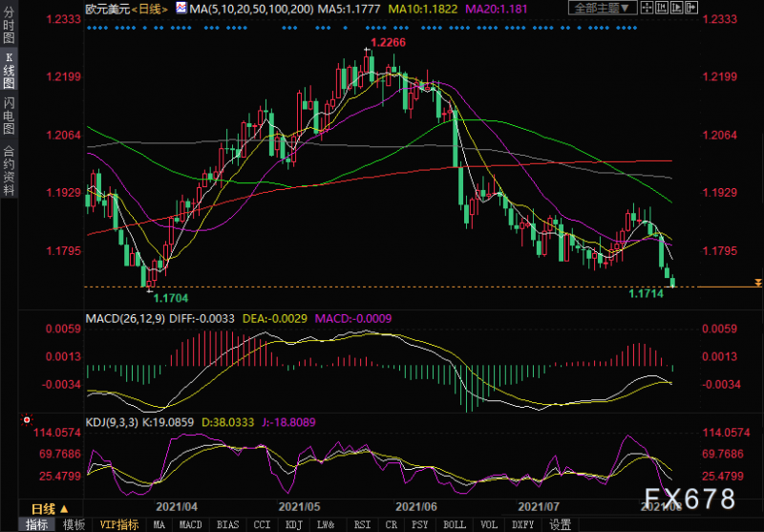
Task: Open the 设置 button
Action: tap(561, 524)
